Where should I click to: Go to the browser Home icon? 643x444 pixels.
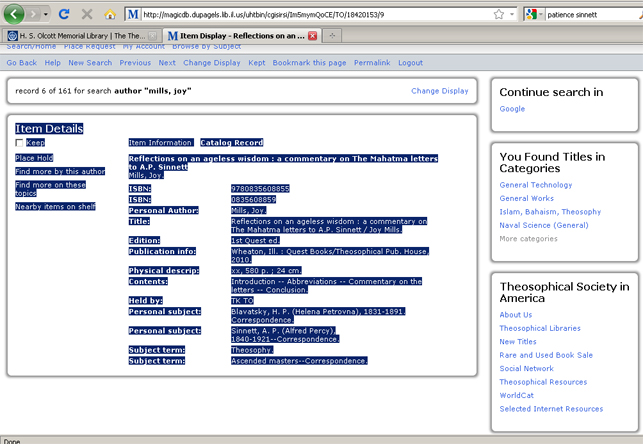click(x=110, y=14)
